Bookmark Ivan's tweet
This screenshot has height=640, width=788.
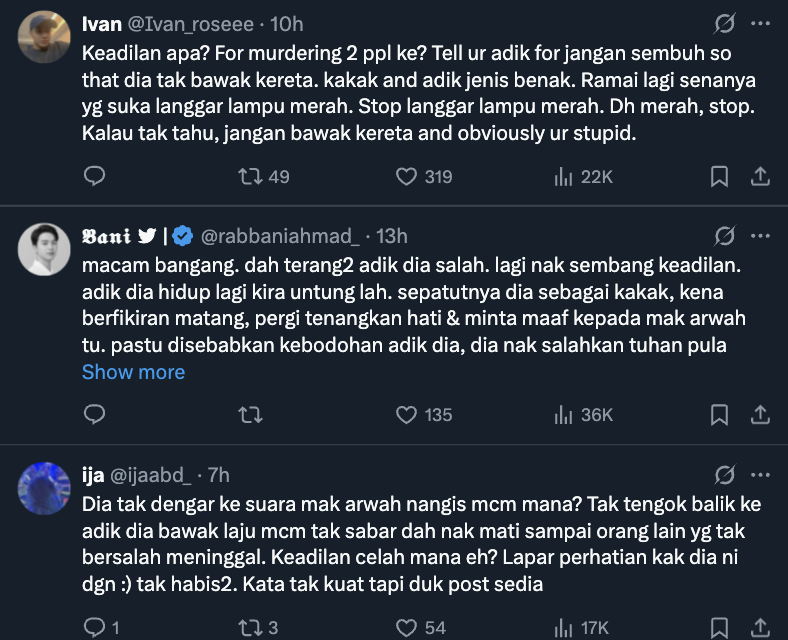[x=719, y=176]
